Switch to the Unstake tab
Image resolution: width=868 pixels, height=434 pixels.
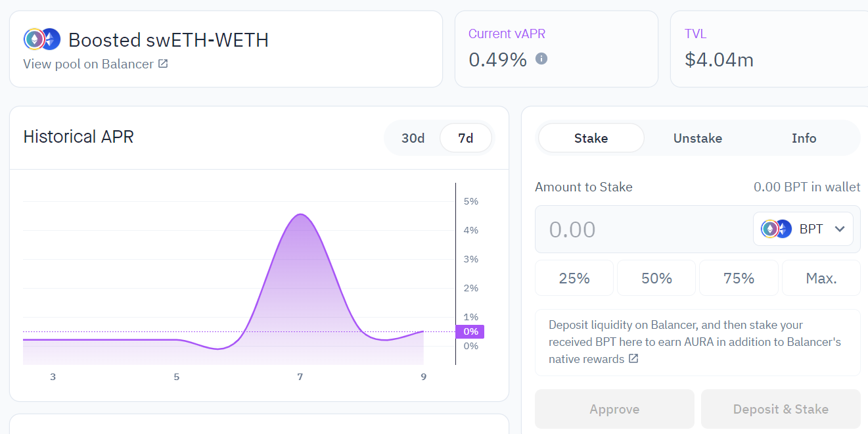[697, 138]
